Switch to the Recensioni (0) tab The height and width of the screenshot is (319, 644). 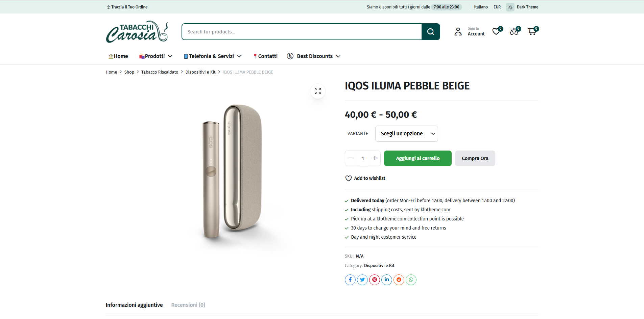click(x=188, y=305)
